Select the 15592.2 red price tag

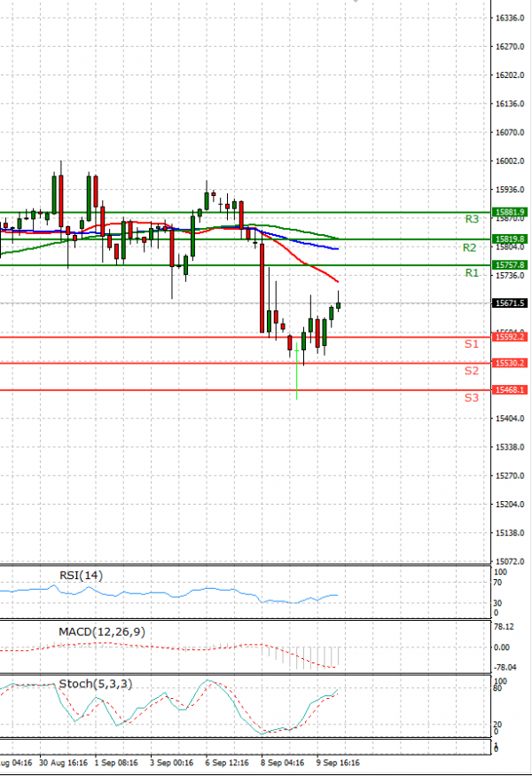coord(510,337)
